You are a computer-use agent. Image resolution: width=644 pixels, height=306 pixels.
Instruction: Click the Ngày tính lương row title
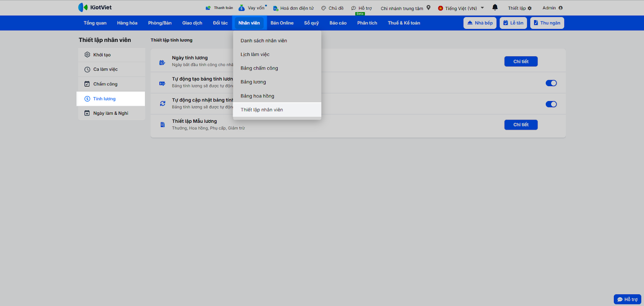coord(190,58)
